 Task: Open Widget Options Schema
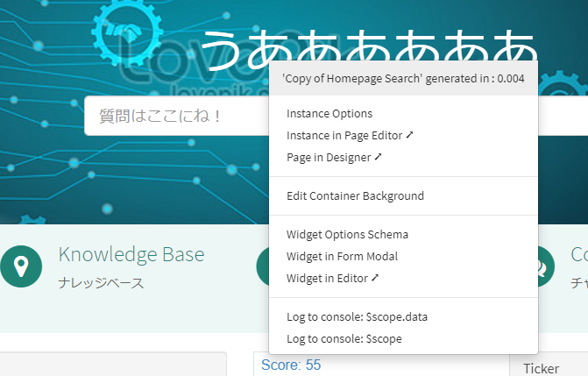(x=347, y=235)
